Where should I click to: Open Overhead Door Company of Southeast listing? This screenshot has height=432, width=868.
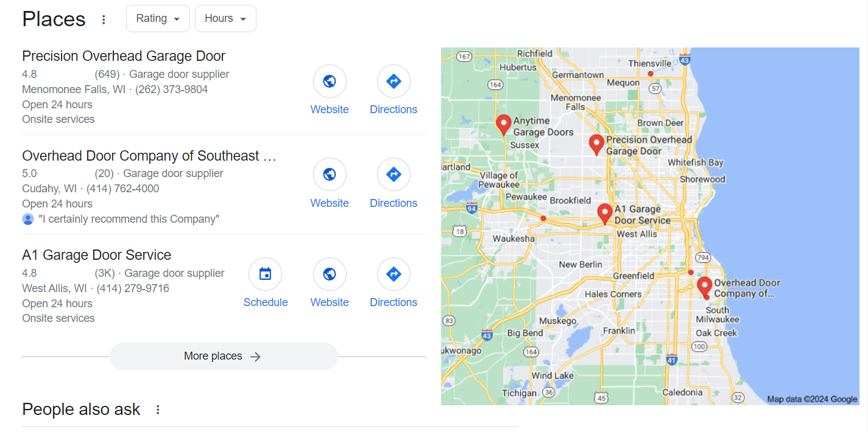(x=149, y=156)
